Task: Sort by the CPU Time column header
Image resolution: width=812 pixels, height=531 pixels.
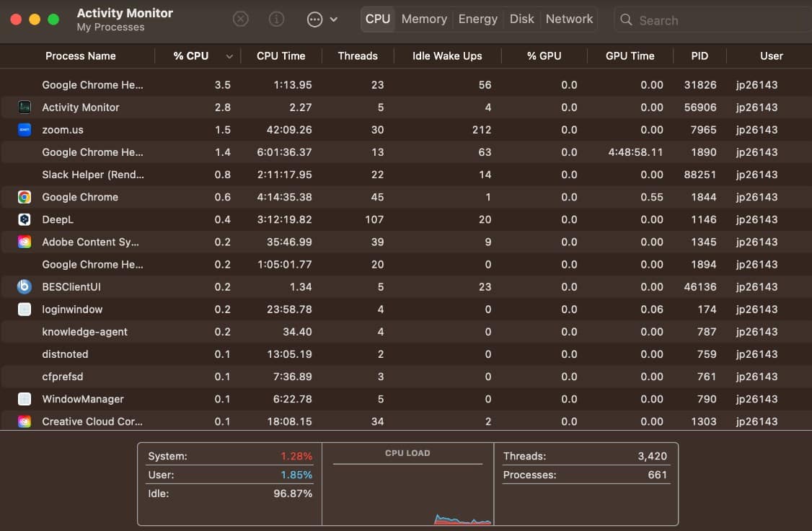Action: (x=281, y=56)
